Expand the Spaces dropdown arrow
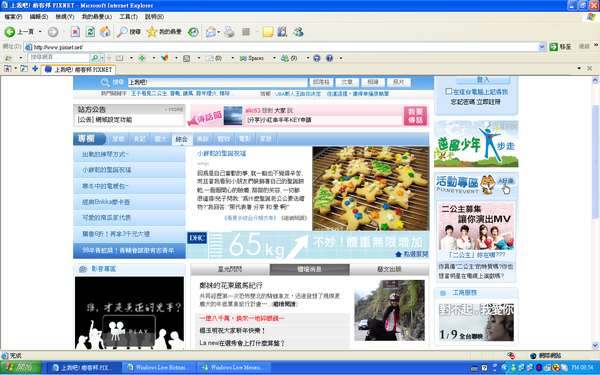The height and width of the screenshot is (375, 600). (x=274, y=58)
